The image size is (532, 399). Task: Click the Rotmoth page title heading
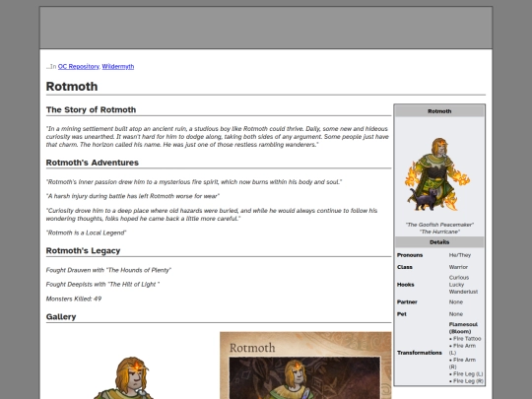72,87
